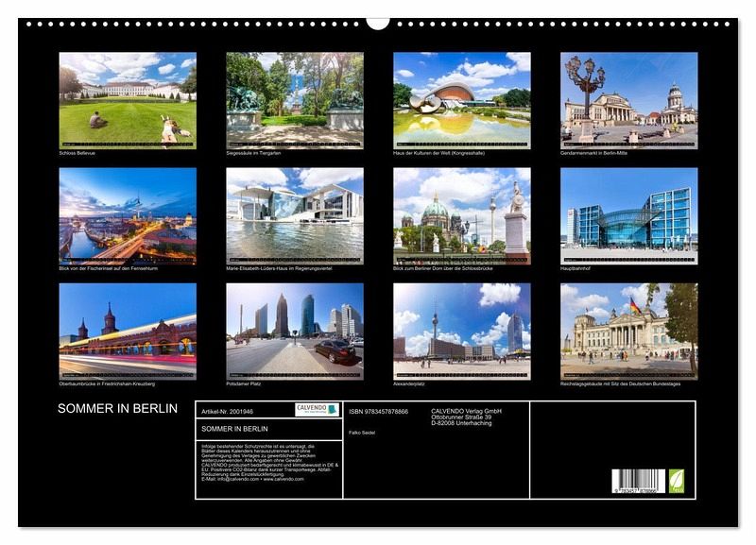Select the Siegessäule im Tiergarten photo
Viewport: 756px width, 545px height.
295,101
